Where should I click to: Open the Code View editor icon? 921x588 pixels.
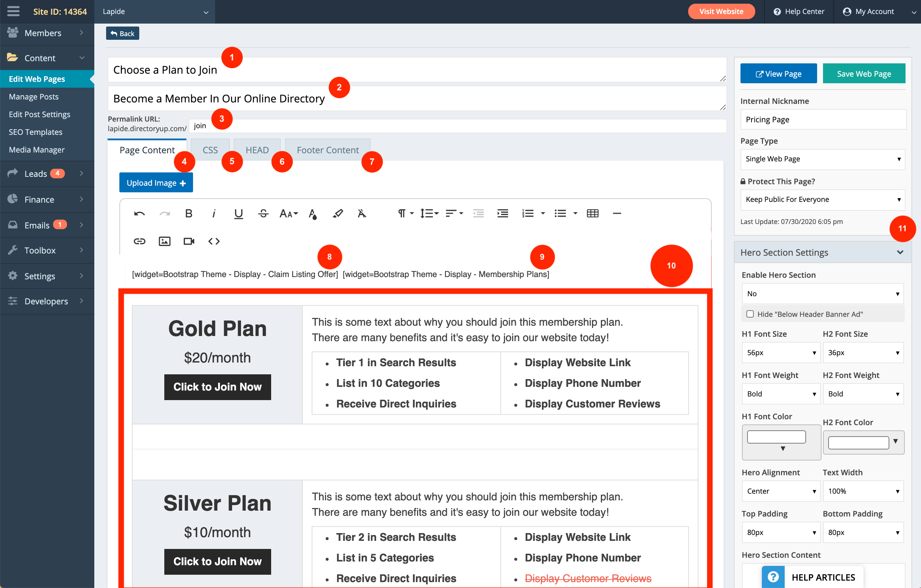[x=213, y=241]
